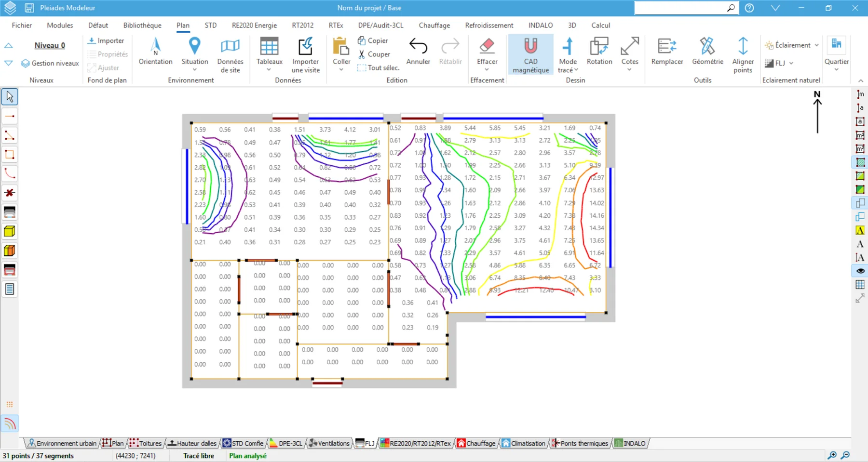Expand the Tableaux dropdown
Image resolution: width=868 pixels, height=462 pixels.
click(269, 70)
